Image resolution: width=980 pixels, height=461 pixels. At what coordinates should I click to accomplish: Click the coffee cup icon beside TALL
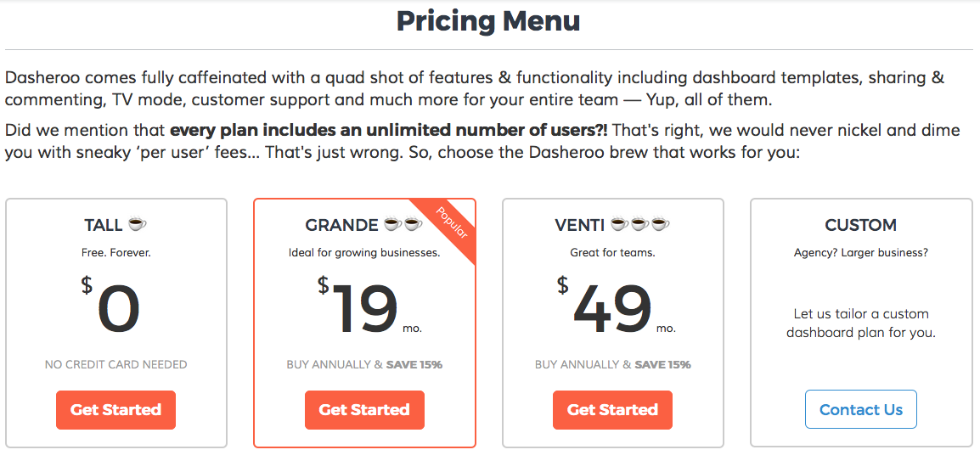(137, 224)
